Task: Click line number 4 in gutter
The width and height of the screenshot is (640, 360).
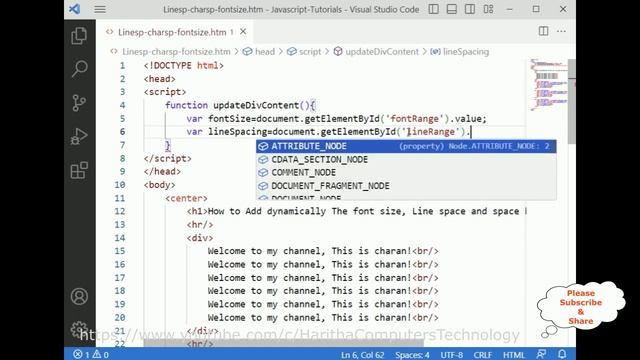Action: tap(122, 105)
